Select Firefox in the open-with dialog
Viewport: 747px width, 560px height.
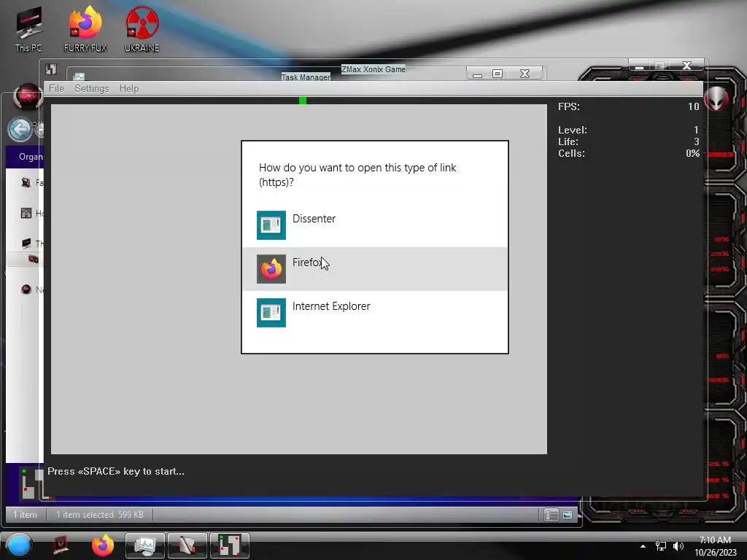374,269
